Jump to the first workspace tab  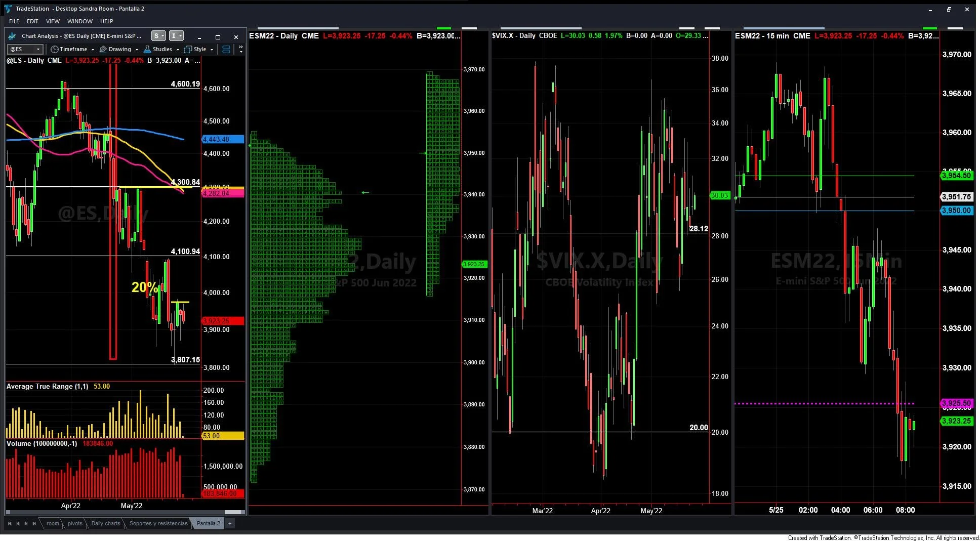(x=10, y=523)
